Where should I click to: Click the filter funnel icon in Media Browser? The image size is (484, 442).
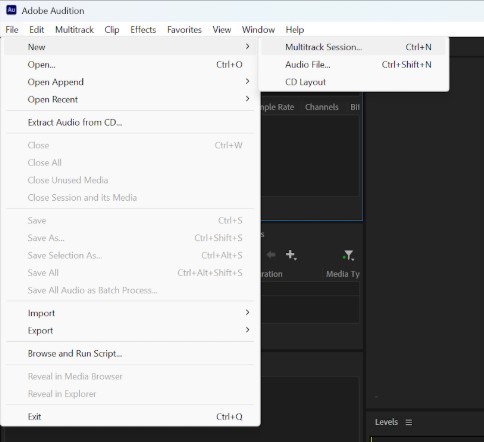348,255
